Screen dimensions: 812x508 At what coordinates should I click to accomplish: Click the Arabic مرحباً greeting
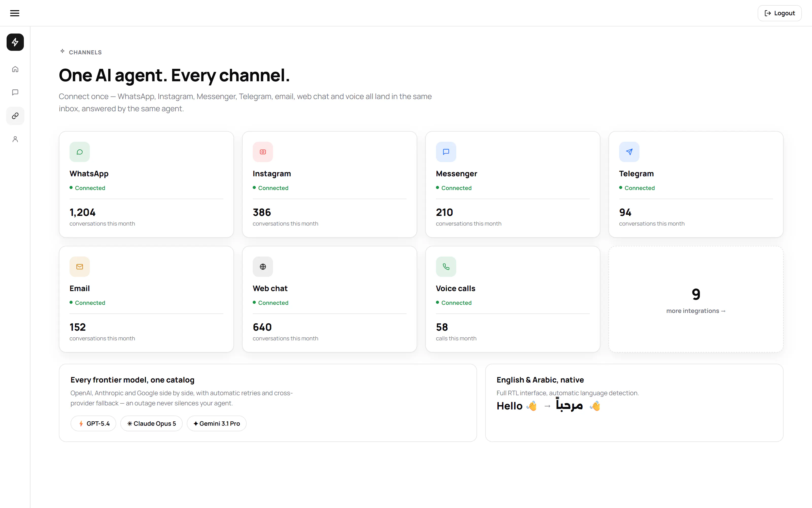pos(569,405)
